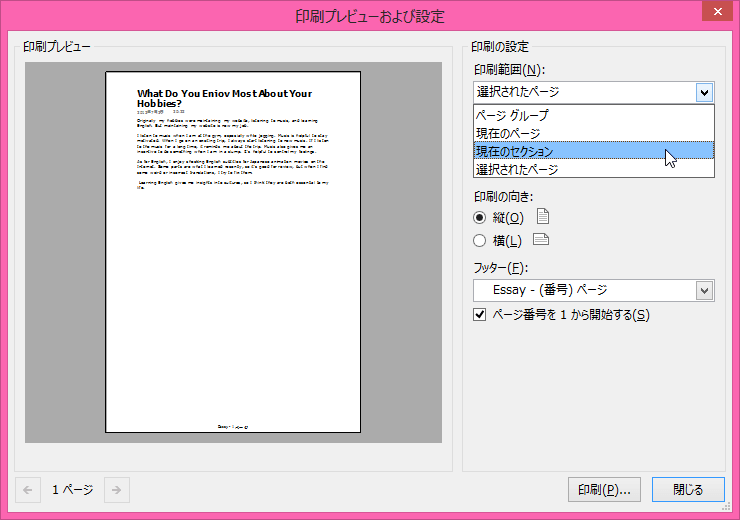Go to next preview page arrow

point(117,490)
